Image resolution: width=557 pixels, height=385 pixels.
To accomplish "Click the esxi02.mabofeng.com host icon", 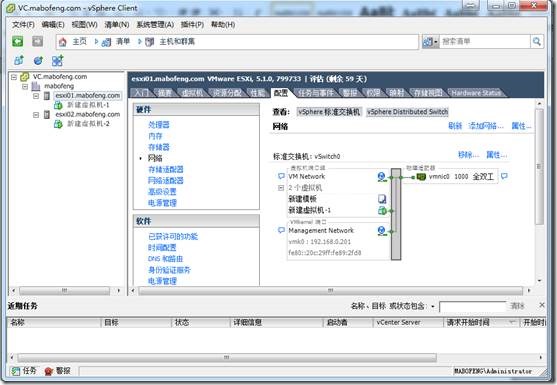I will (47, 114).
